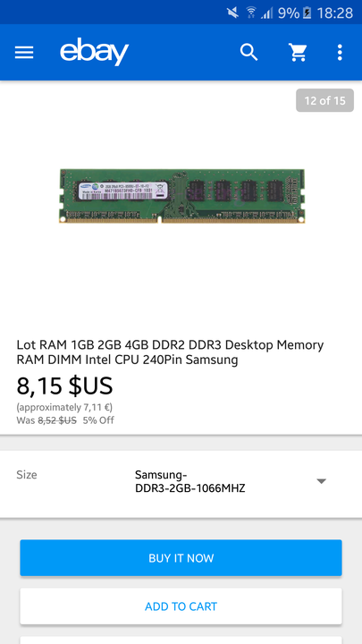Tap the Lot RAM product title
Image resolution: width=362 pixels, height=644 pixels.
pyautogui.click(x=170, y=352)
